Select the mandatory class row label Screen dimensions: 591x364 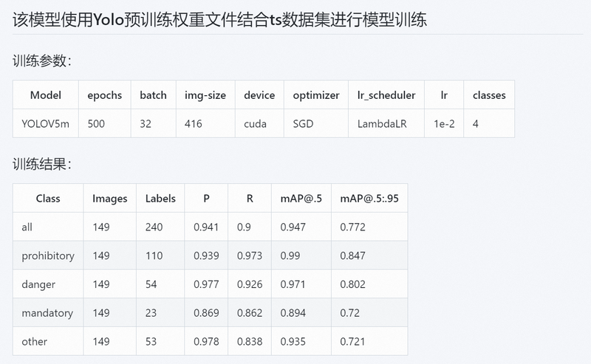tap(47, 313)
